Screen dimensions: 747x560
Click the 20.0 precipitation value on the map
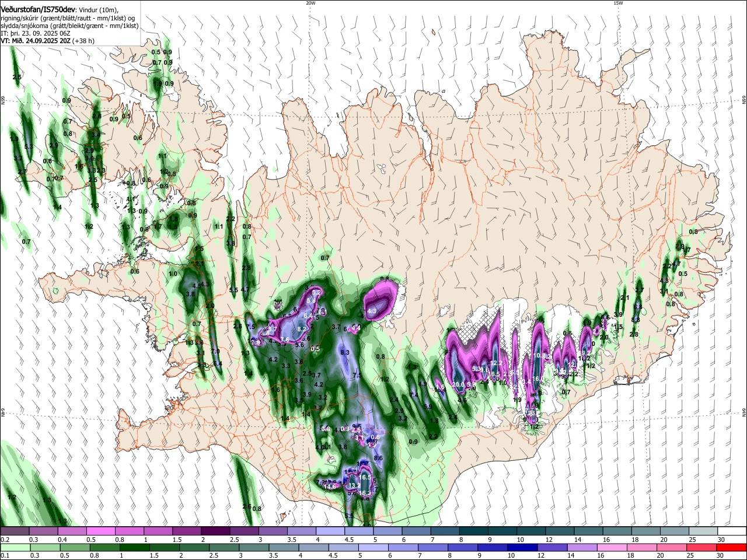point(459,384)
